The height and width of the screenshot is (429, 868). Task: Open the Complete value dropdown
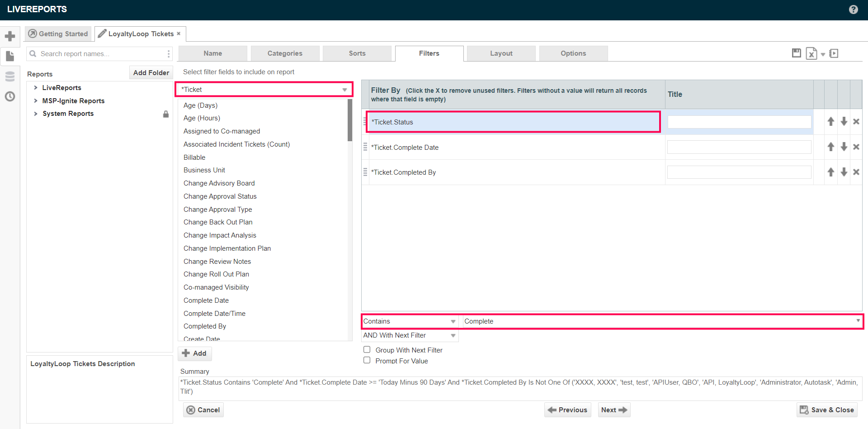(662, 321)
